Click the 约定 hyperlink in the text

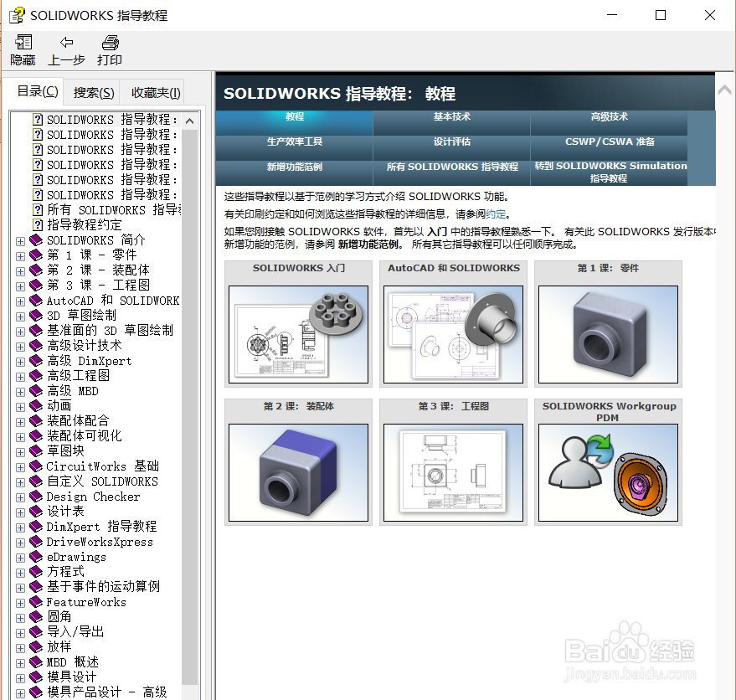[x=496, y=214]
